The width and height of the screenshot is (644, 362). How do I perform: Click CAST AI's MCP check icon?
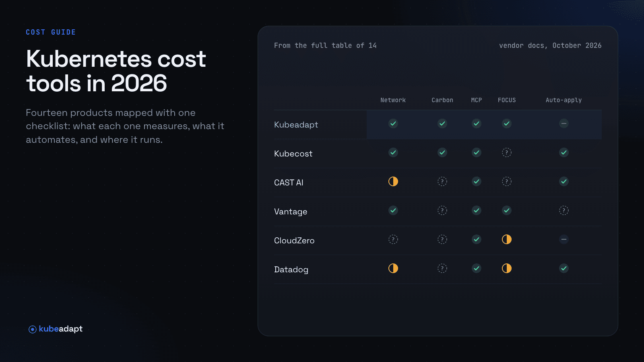click(x=477, y=181)
